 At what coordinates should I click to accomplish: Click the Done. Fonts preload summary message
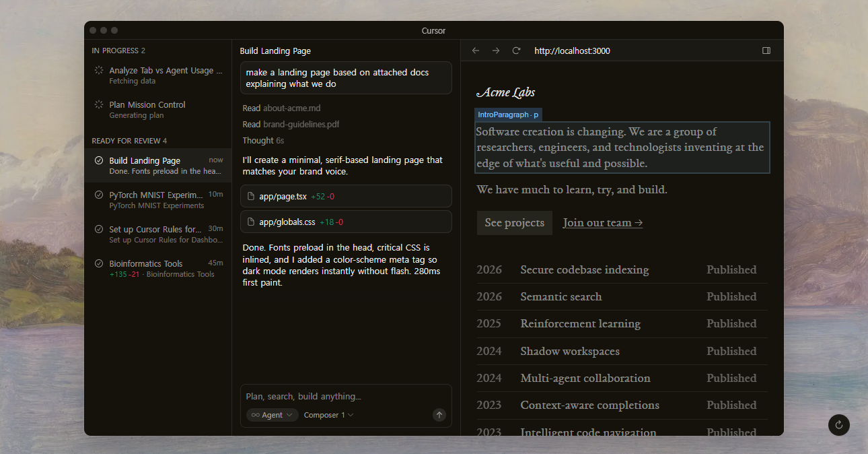point(343,265)
